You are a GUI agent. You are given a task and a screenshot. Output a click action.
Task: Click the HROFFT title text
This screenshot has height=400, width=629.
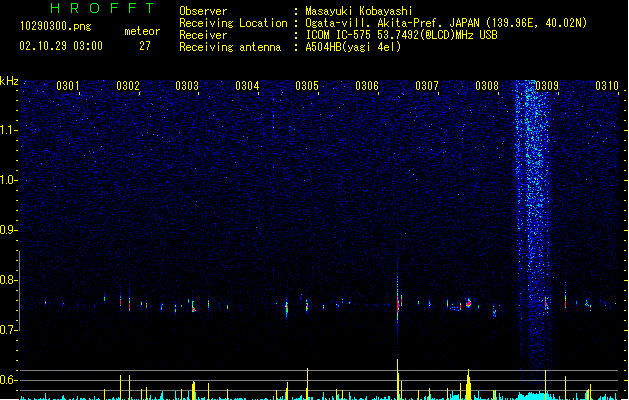[102, 8]
